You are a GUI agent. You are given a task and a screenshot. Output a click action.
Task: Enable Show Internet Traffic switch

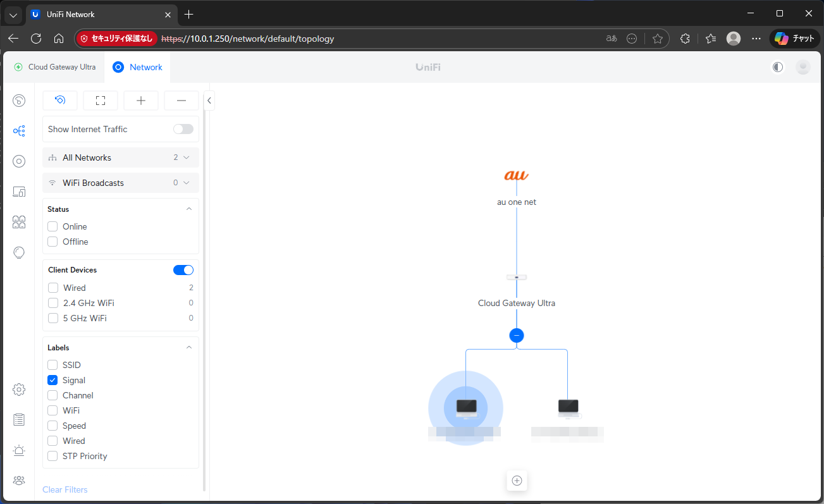pyautogui.click(x=183, y=129)
